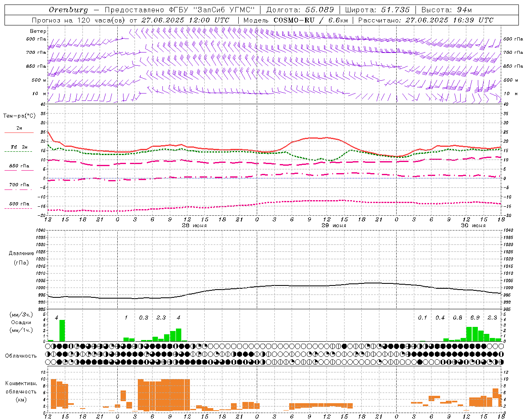Click the (мм/3ч.) precipitation unit label
This screenshot has width=525, height=420.
[x=21, y=315]
